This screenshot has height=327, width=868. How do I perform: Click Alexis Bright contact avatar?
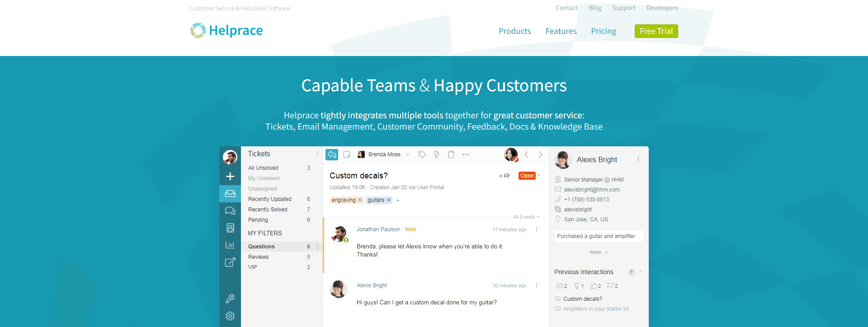(x=563, y=160)
